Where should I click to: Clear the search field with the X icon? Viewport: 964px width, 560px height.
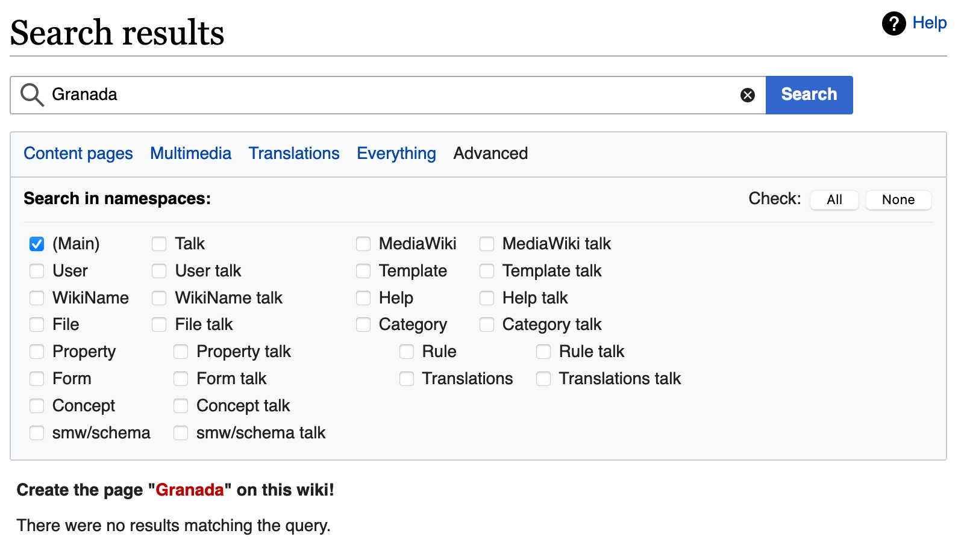point(747,95)
